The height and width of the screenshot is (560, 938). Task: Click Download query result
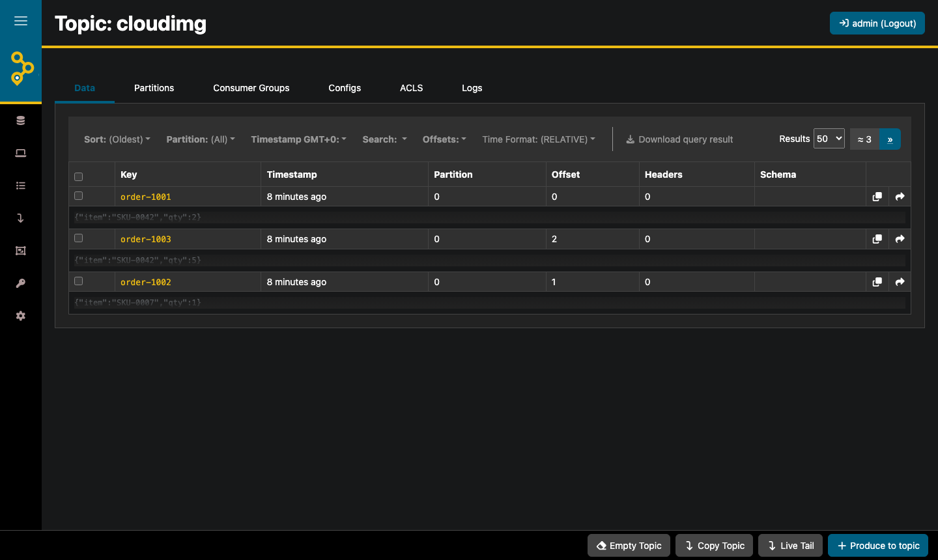pos(679,139)
